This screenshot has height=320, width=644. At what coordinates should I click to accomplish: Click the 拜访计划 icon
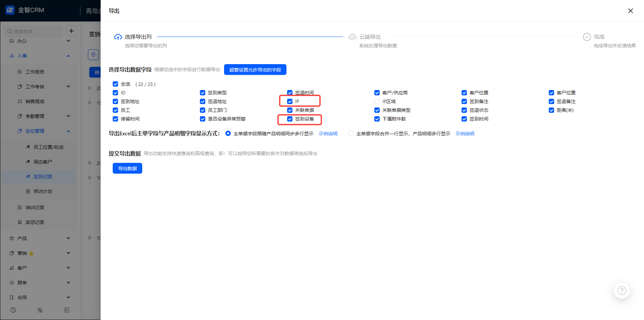pyautogui.click(x=28, y=191)
